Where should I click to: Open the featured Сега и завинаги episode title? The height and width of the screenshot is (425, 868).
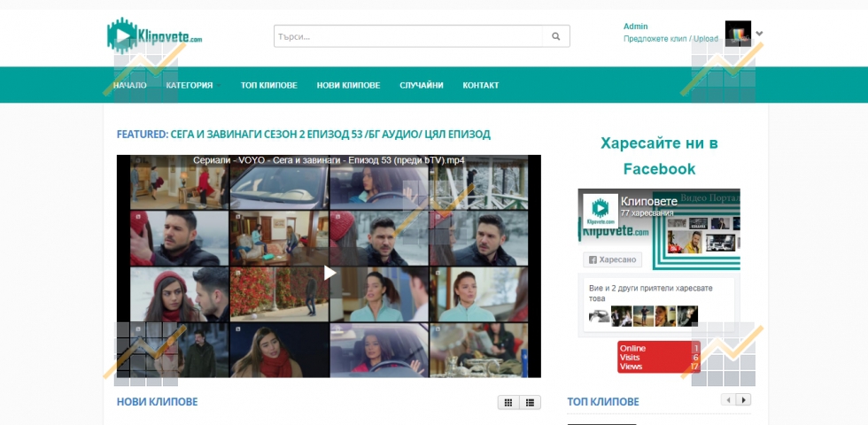pyautogui.click(x=304, y=135)
